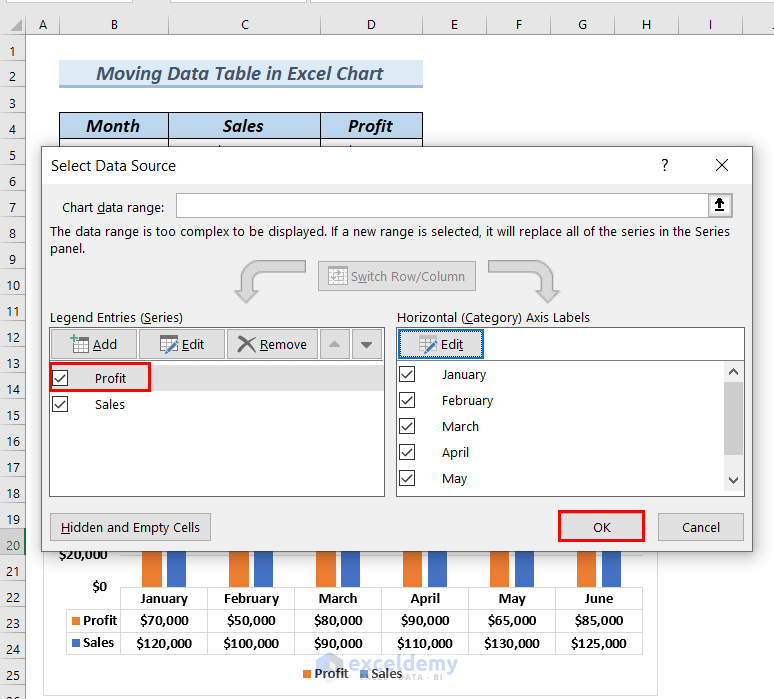Image resolution: width=774 pixels, height=699 pixels.
Task: Toggle the April category checkbox
Action: pyautogui.click(x=407, y=452)
